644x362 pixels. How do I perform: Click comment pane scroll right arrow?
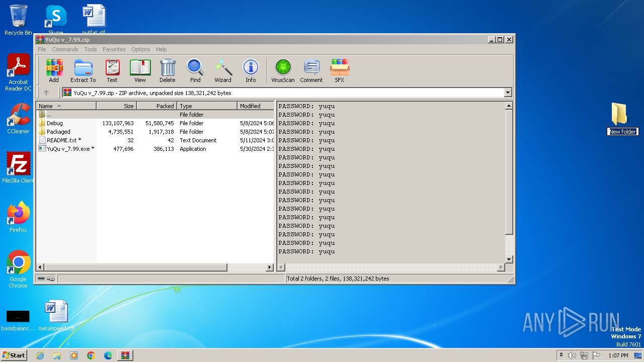coord(501,267)
